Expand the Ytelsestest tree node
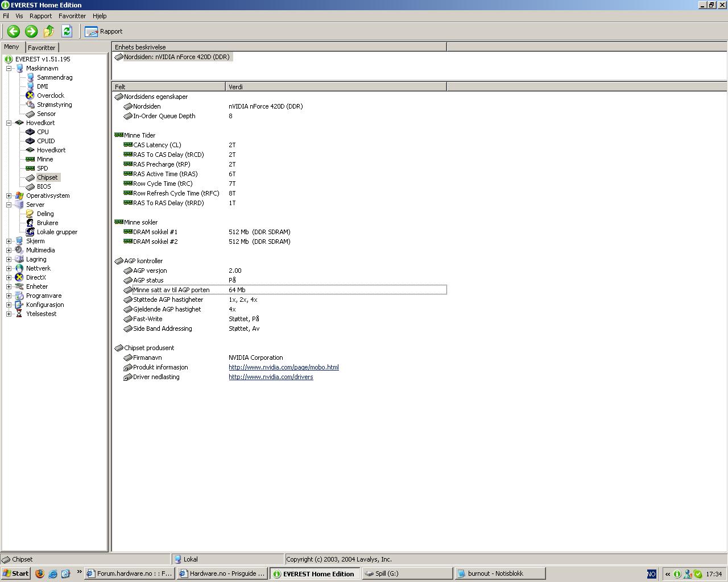 (x=9, y=314)
